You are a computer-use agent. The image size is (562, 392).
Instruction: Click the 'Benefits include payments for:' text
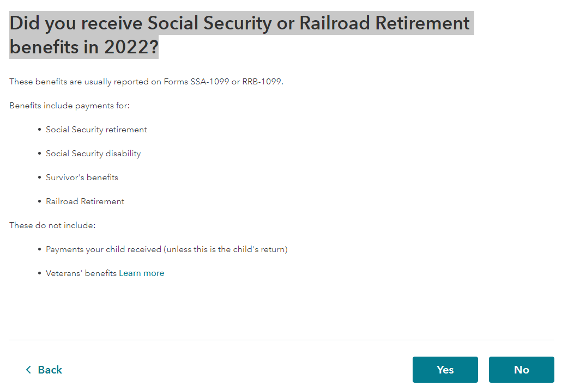pos(70,106)
